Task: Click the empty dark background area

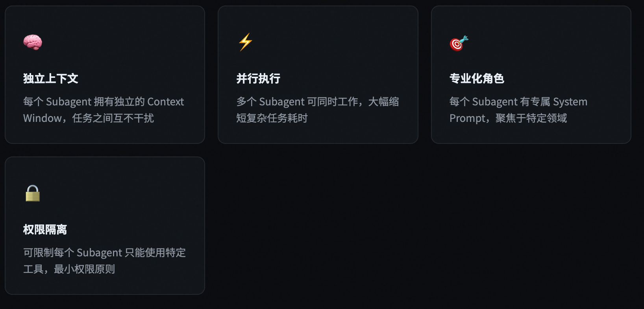Action: 394,224
